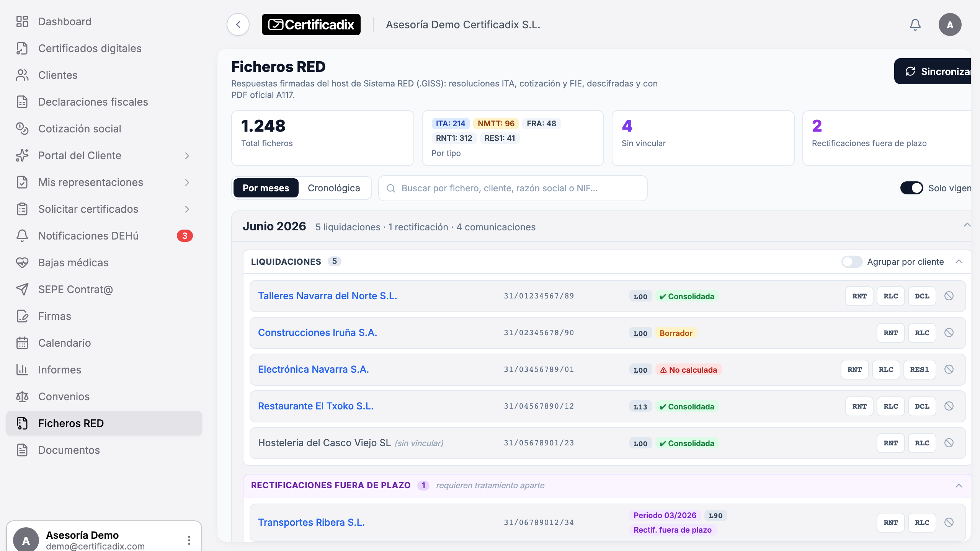Click the NMTT: 96 type badge
Screen dimensions: 980x551
(496, 124)
